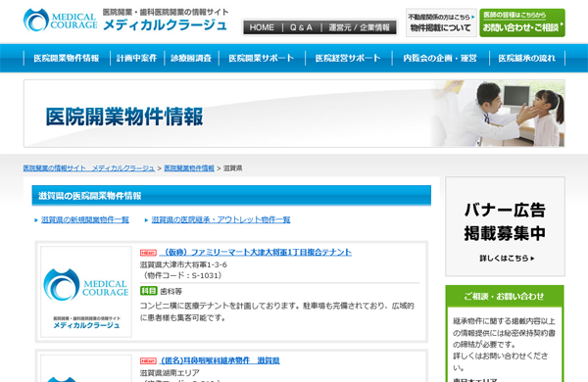This screenshot has height=382, width=588.
Task: Open 運営元 / 企業情報 in top menu
Action: 359,27
